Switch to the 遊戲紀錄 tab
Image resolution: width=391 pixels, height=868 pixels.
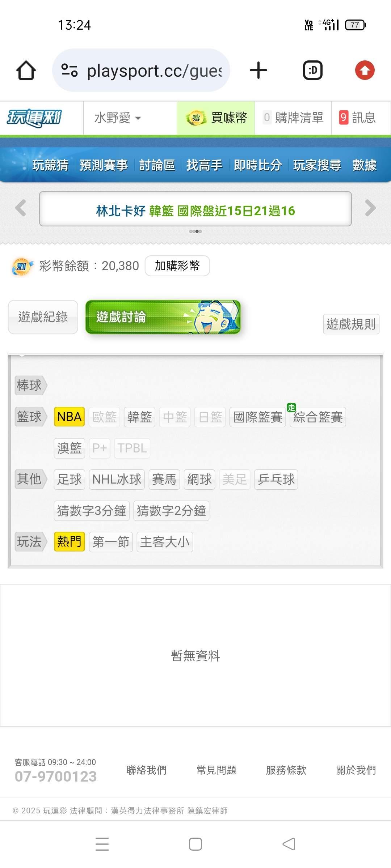click(43, 317)
